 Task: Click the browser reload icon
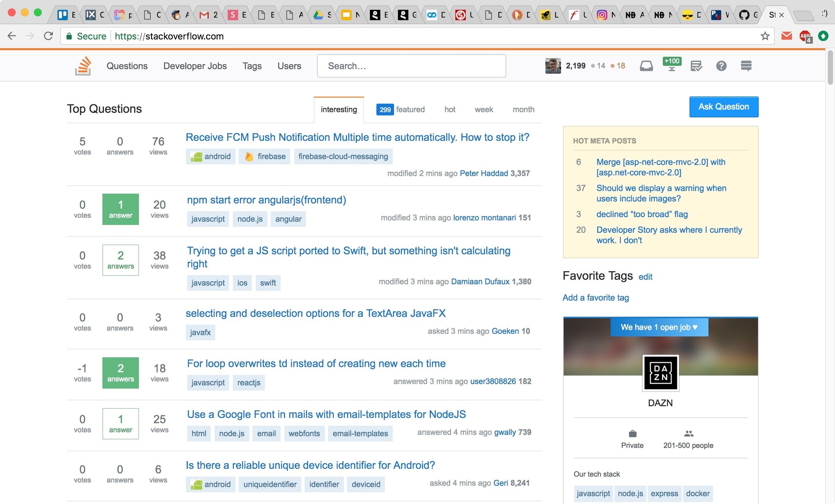click(x=48, y=36)
